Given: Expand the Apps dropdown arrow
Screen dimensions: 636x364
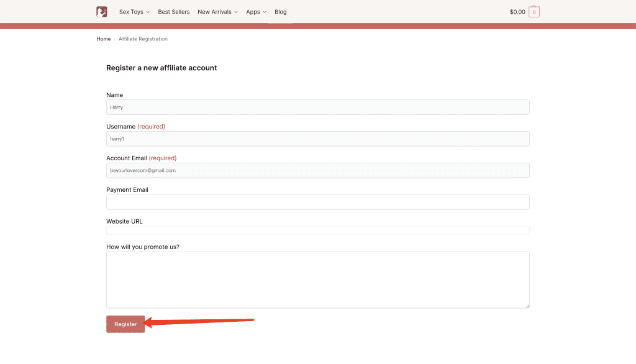Looking at the screenshot, I should pyautogui.click(x=265, y=12).
